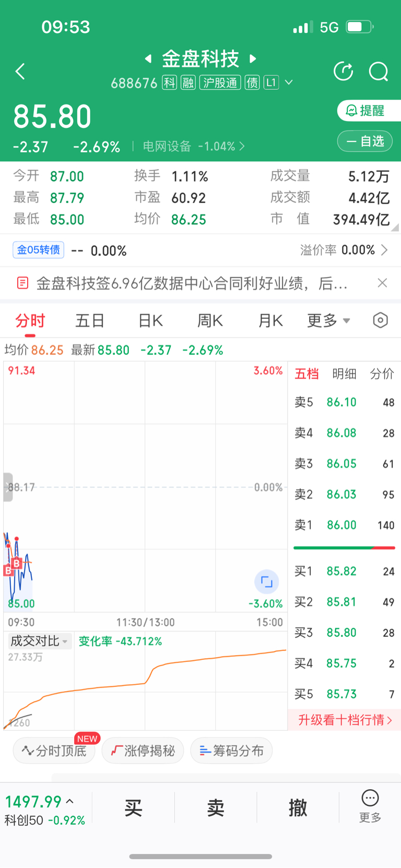The width and height of the screenshot is (401, 868).
Task: Tap the 均价 86.25 chart readout
Action: pos(34,350)
